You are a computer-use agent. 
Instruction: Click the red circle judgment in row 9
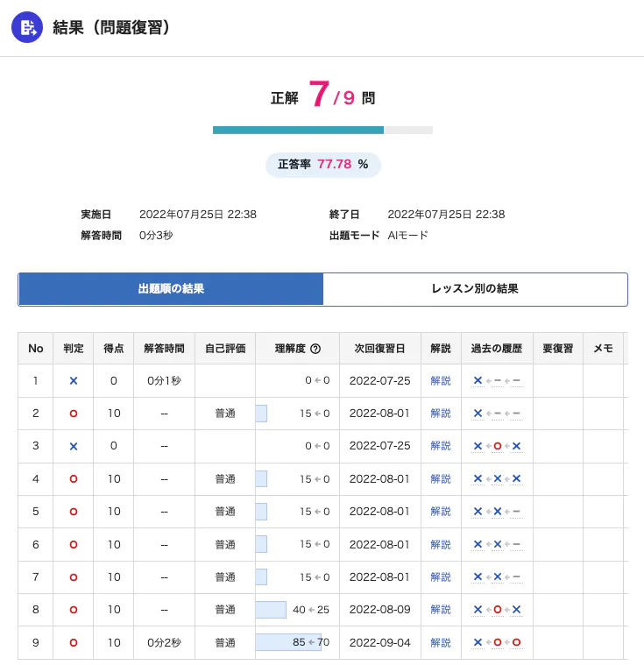coord(74,643)
